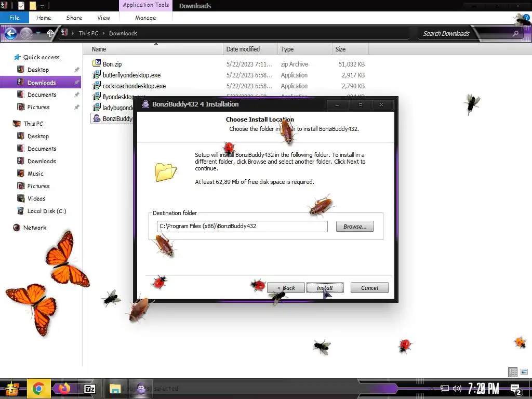
Task: Switch to details view icon in status bar
Action: click(513, 372)
